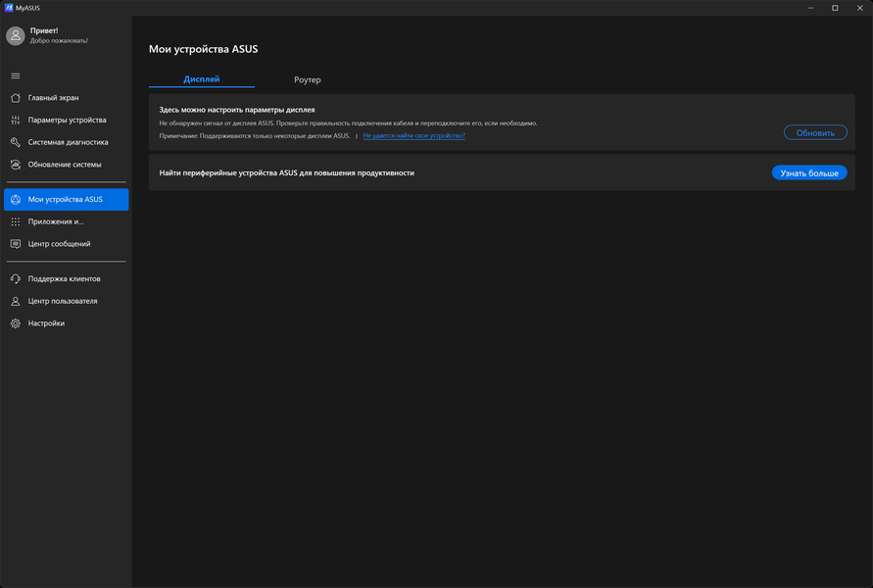Close the MyASUS window
The width and height of the screenshot is (873, 588).
tap(859, 8)
